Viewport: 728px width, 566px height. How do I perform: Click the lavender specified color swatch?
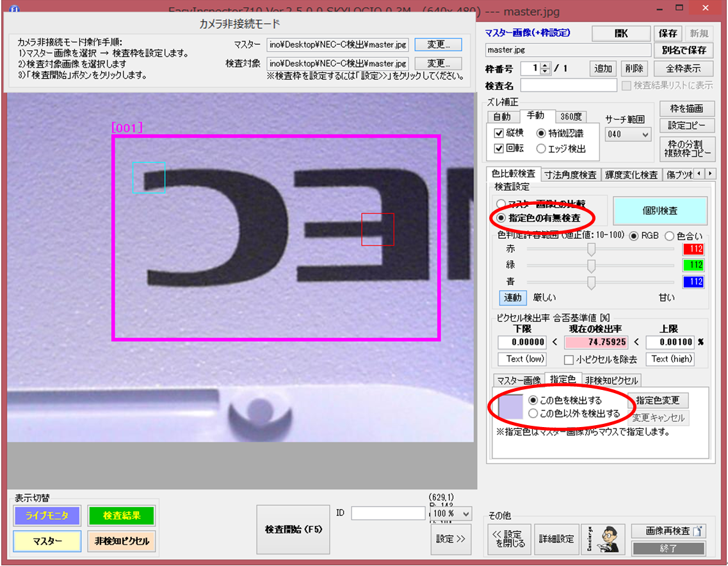510,407
